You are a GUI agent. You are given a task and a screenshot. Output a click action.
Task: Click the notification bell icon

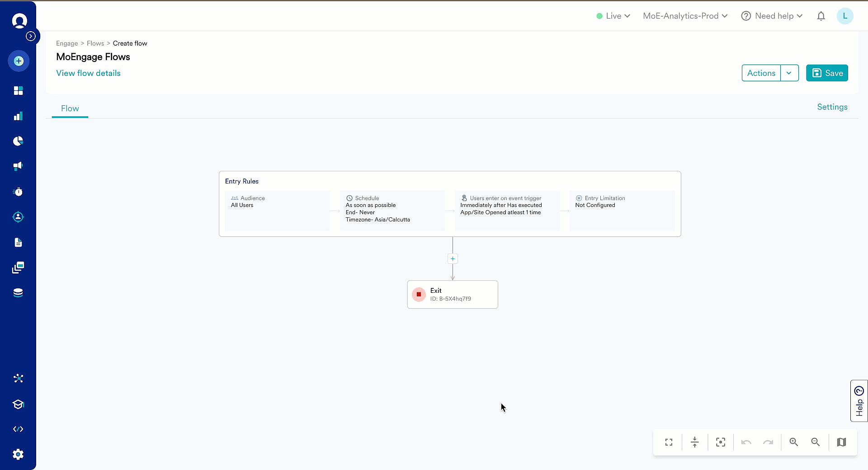[821, 16]
